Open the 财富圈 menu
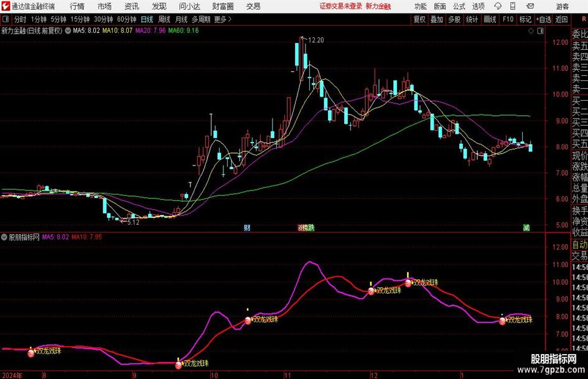 point(223,6)
